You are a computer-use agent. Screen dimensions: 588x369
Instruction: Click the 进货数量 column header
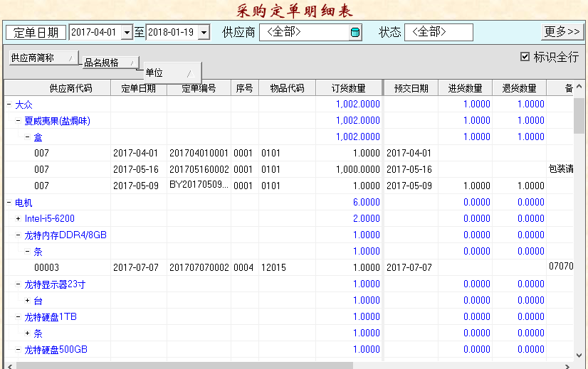point(466,88)
